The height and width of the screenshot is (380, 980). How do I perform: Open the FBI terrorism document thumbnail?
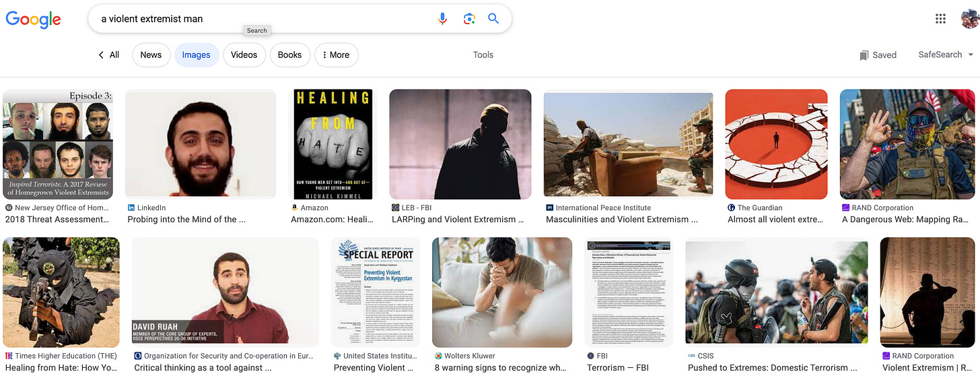tap(629, 292)
